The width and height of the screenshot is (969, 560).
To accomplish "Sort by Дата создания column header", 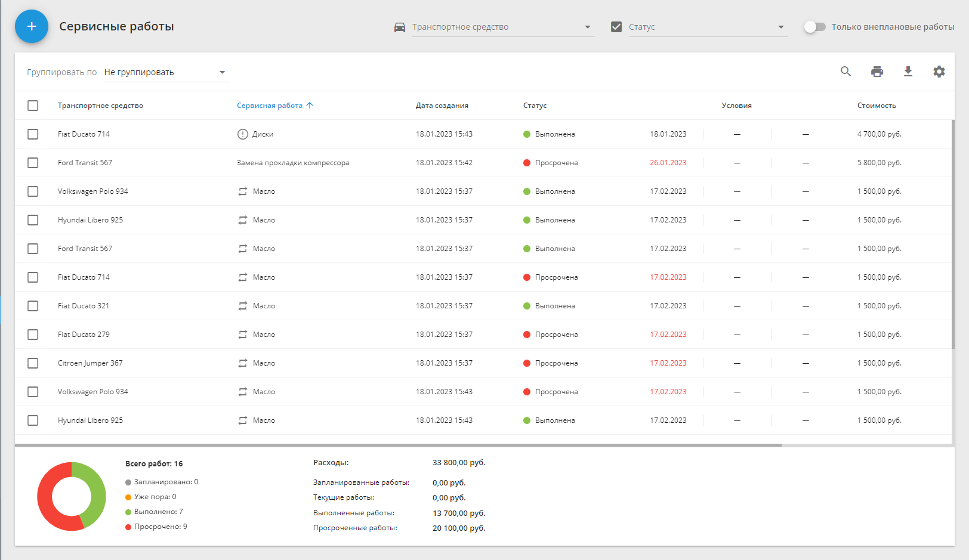I will [x=442, y=106].
